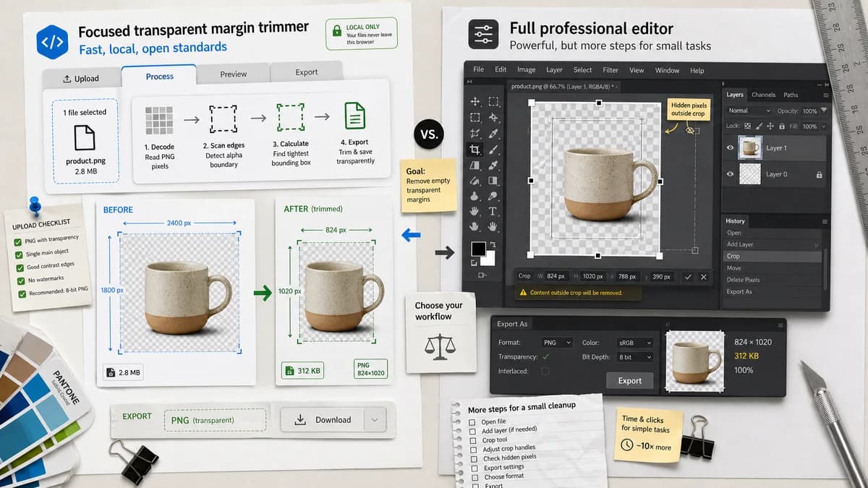Uncheck 'PNG with transparency' in checklist
The height and width of the screenshot is (488, 868).
[18, 242]
